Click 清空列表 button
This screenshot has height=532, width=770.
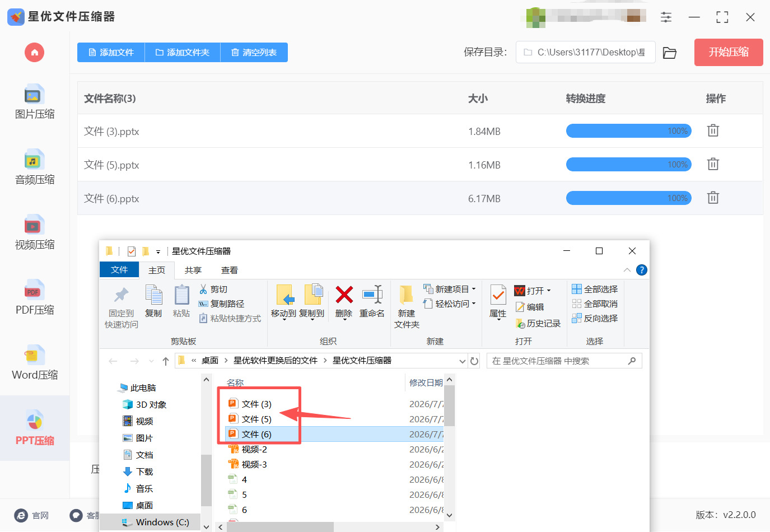tap(254, 53)
